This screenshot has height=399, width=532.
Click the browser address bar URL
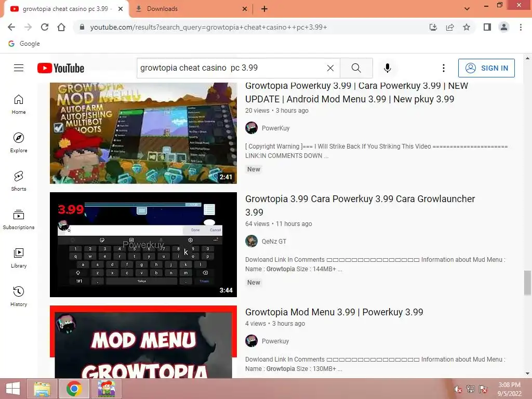208,27
